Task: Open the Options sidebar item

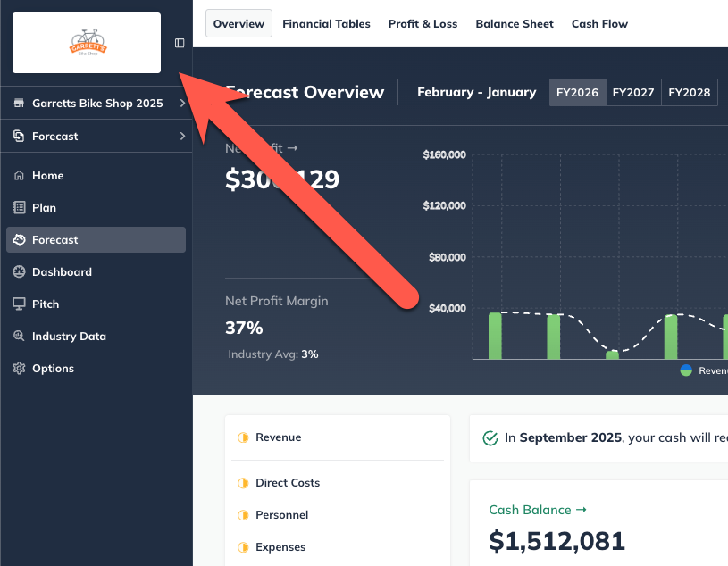Action: pos(96,369)
